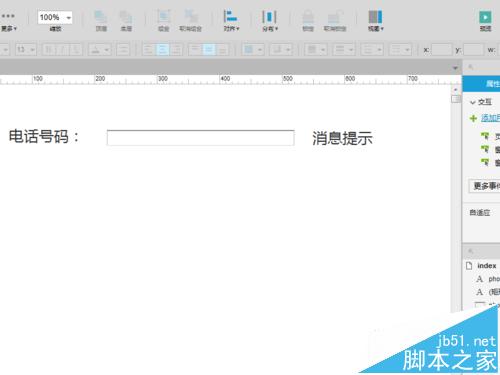The height and width of the screenshot is (375, 500).
Task: Select the pho... text widget in the outline
Action: [488, 279]
